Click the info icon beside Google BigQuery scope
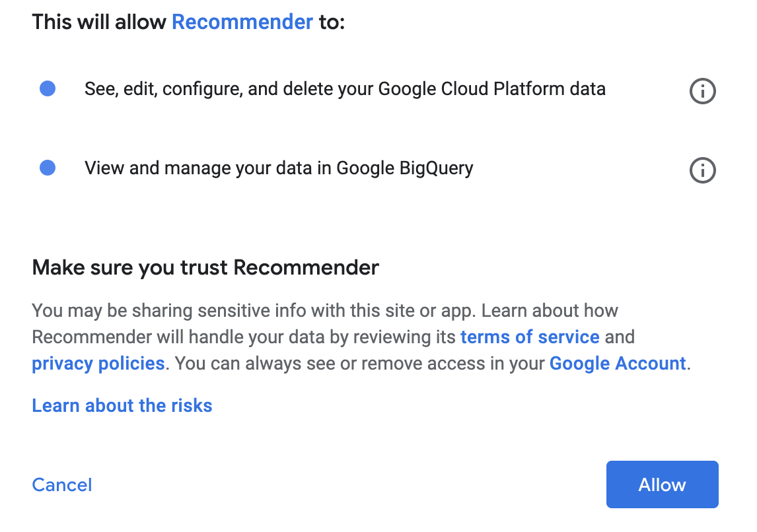The width and height of the screenshot is (757, 532). click(x=702, y=170)
